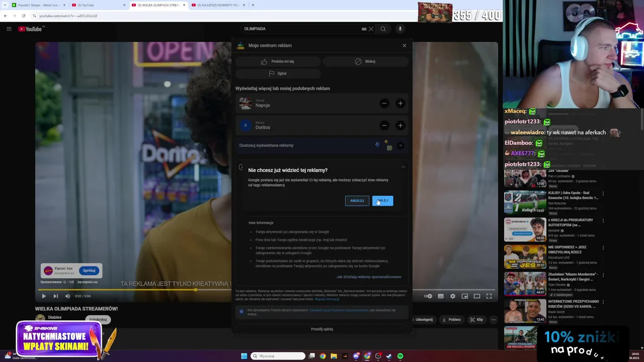644x362 pixels.
Task: Open File Explorer from the taskbar
Action: [334, 356]
